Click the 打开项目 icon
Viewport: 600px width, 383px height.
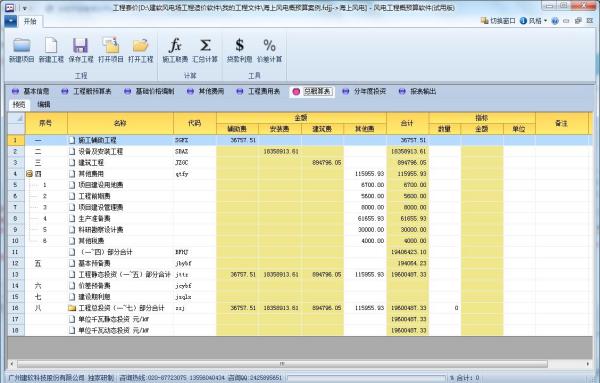click(x=111, y=45)
